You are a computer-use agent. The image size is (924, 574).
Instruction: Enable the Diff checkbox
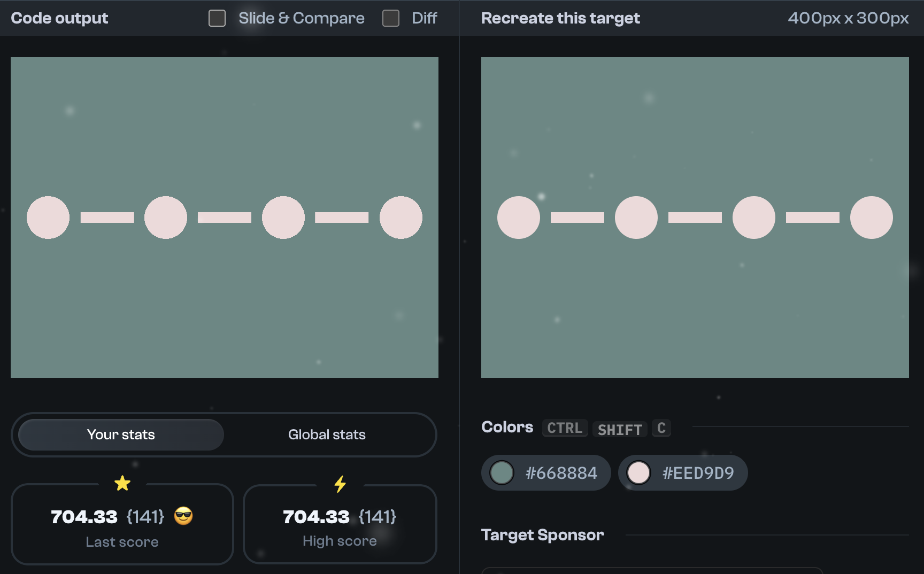[391, 18]
